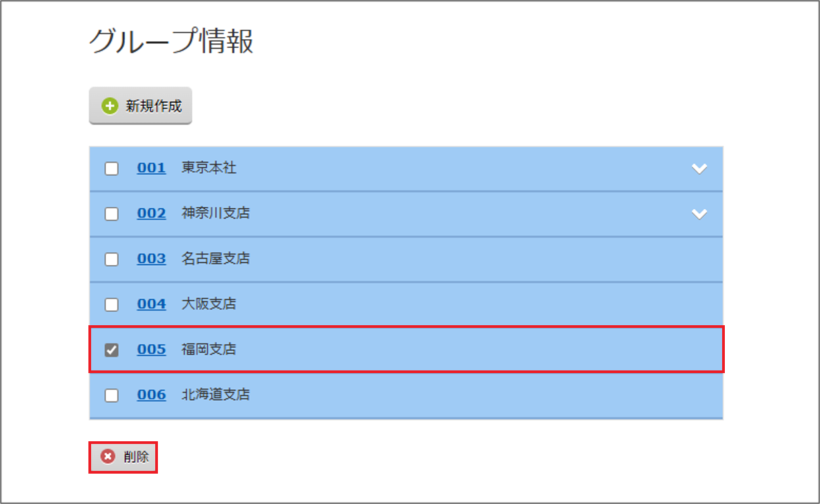This screenshot has height=504, width=820.
Task: Open group link 002
Action: pos(151,213)
